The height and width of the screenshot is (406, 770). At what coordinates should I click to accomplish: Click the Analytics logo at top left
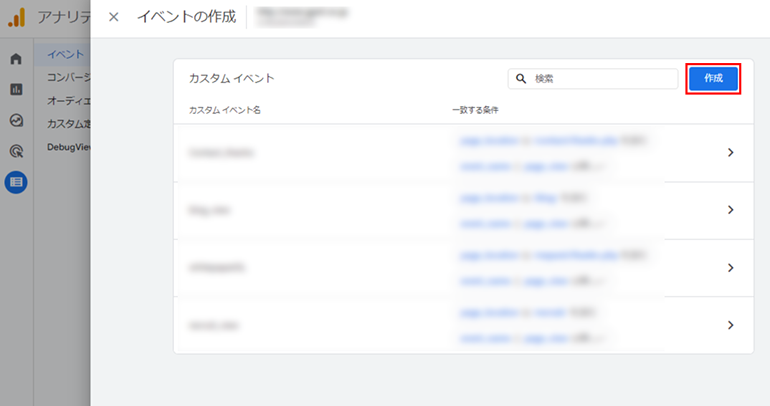click(16, 17)
